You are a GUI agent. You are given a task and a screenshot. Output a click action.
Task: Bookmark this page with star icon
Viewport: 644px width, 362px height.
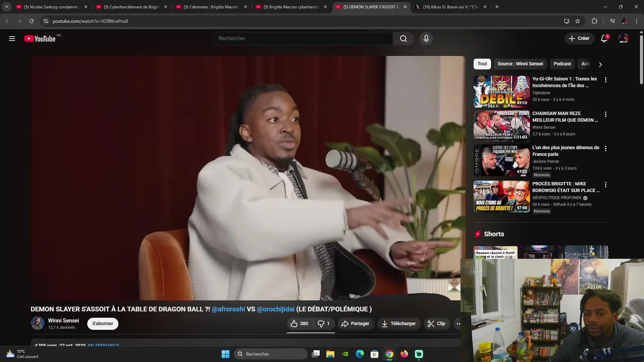click(x=578, y=21)
